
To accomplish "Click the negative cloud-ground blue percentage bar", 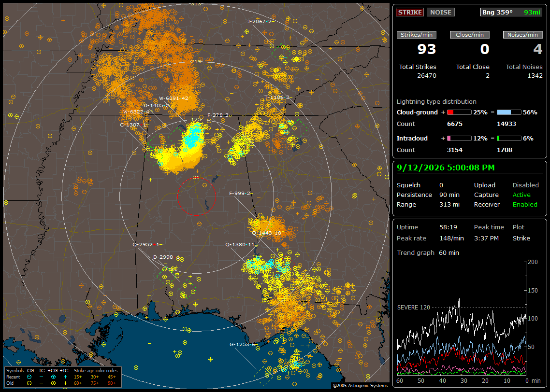I will click(509, 112).
